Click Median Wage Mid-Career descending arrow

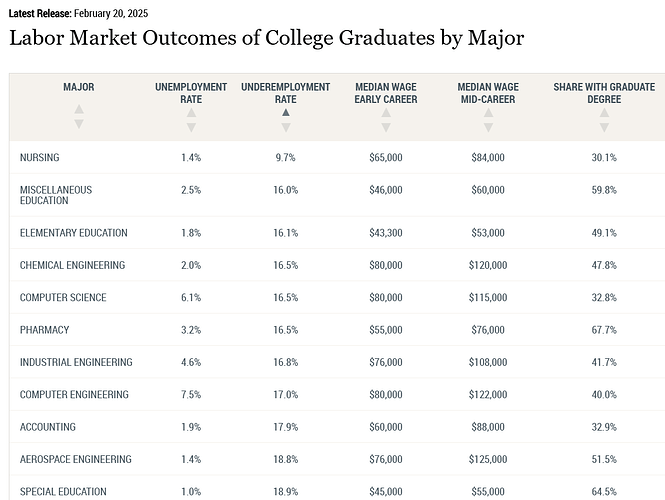[488, 127]
